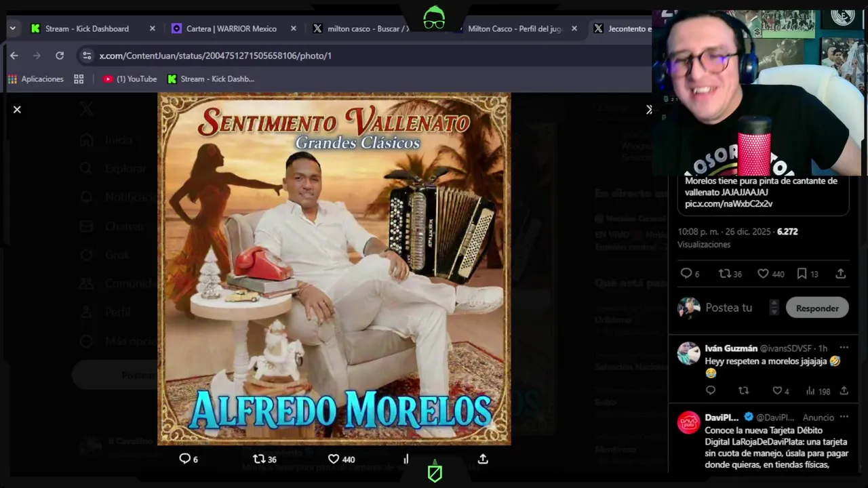868x488 pixels.
Task: Go back with the browser back arrow
Action: [x=14, y=56]
